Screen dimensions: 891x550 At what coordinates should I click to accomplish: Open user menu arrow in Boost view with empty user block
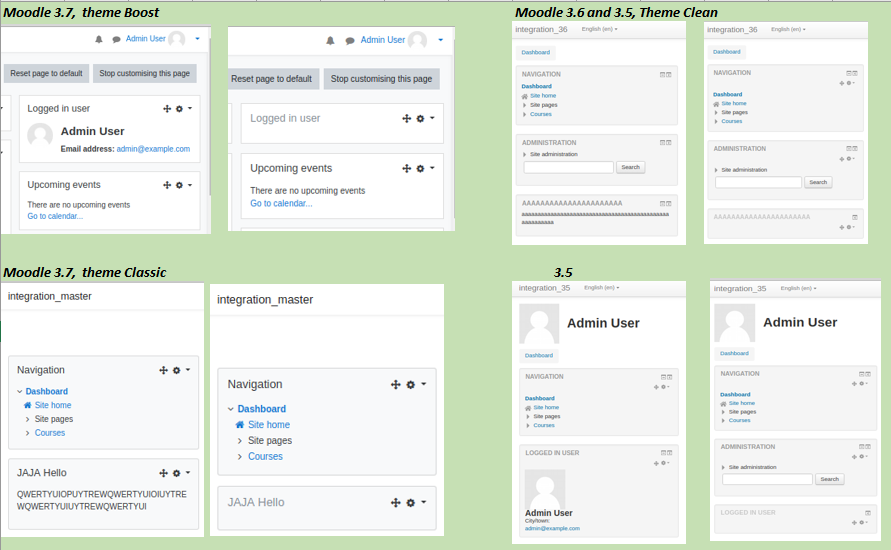[440, 40]
